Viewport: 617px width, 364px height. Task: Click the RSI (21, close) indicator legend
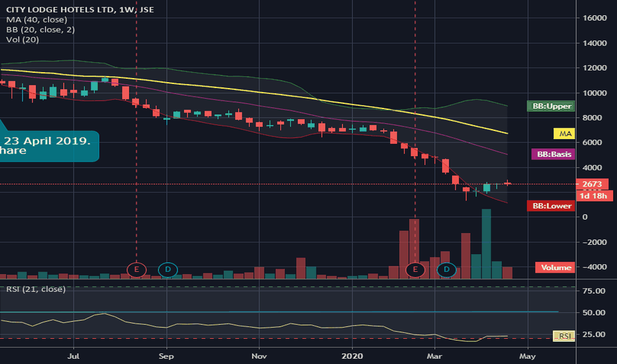(x=36, y=289)
